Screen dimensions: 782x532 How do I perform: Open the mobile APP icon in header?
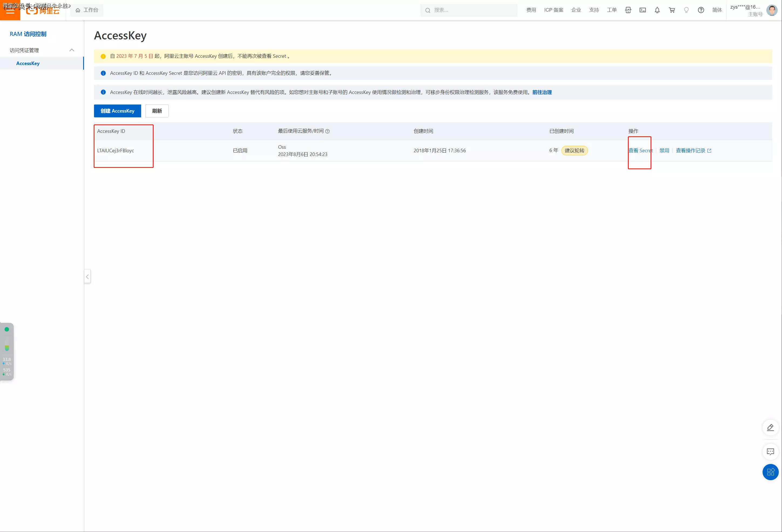point(628,10)
